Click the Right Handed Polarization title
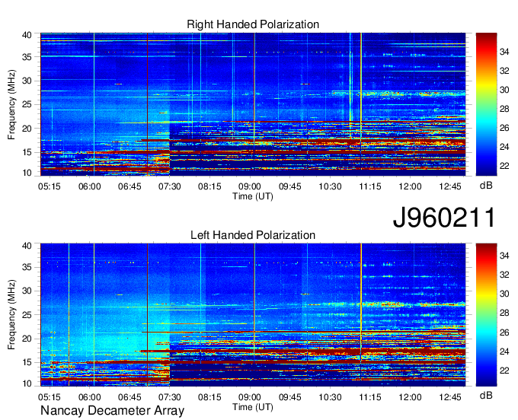 coord(253,24)
